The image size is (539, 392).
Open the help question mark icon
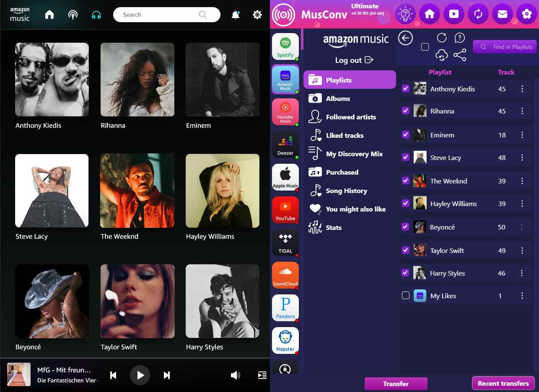pos(460,38)
